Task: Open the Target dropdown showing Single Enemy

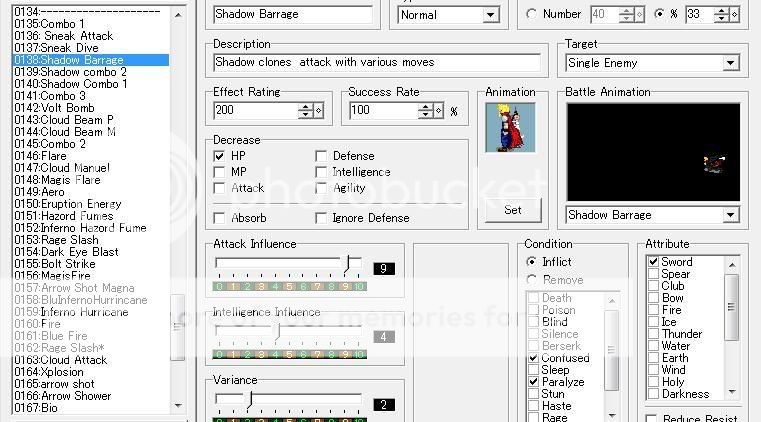Action: pos(730,63)
